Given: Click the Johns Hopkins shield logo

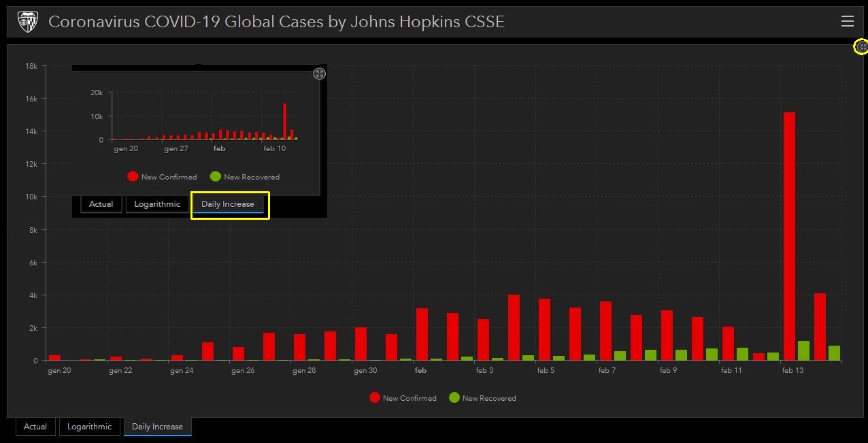Looking at the screenshot, I should (28, 22).
